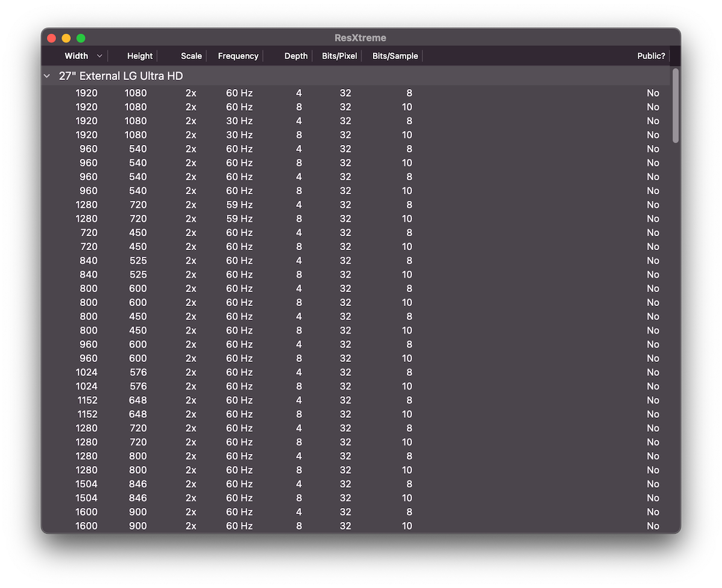Collapse the 27" External LG Ultra HD group
Image resolution: width=722 pixels, height=588 pixels.
point(47,76)
